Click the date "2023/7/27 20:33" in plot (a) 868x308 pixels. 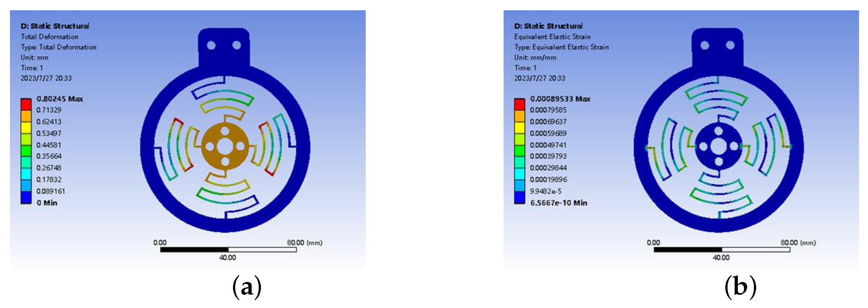(46, 78)
